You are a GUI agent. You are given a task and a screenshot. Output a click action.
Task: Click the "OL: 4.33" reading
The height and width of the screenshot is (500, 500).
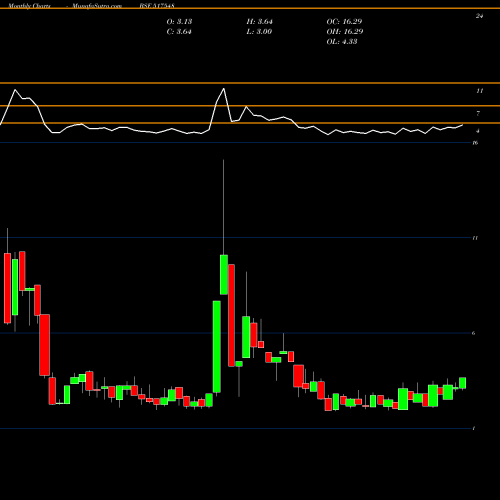pyautogui.click(x=342, y=42)
